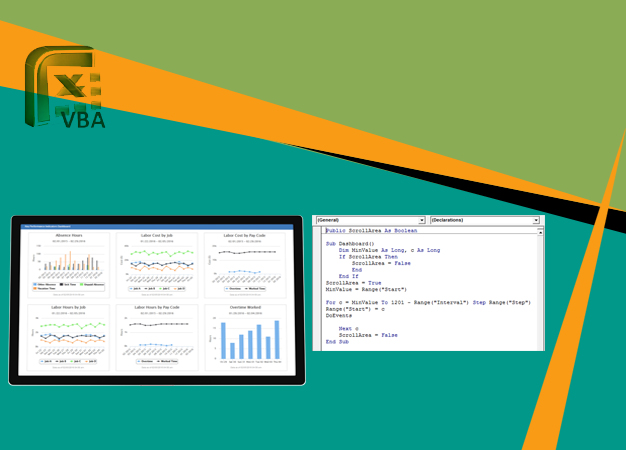The width and height of the screenshot is (626, 450).
Task: Click the code line 'Public ScrollArea As Boolean'
Action: [371, 230]
